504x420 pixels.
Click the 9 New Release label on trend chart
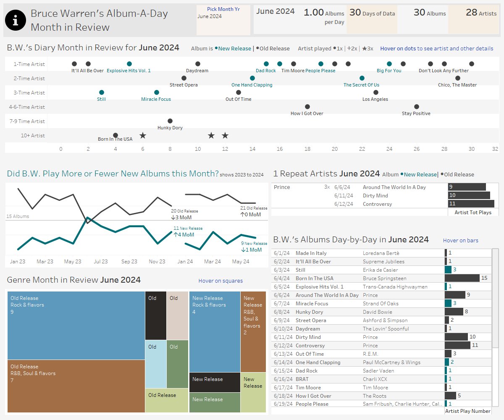point(254,243)
